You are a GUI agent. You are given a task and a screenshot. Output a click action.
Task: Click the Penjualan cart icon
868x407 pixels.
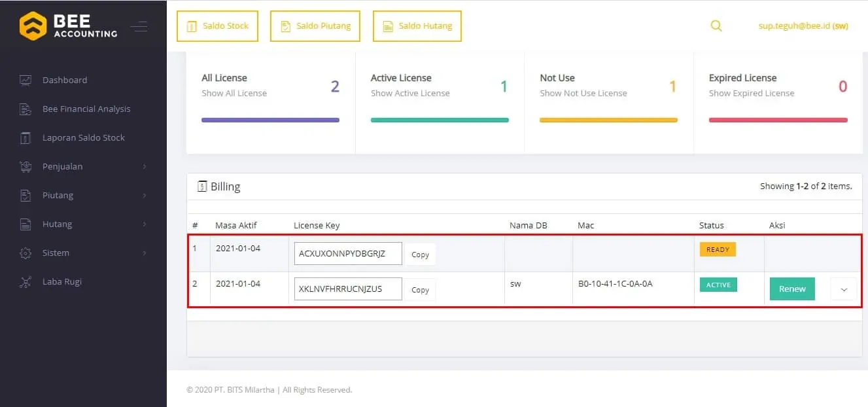click(x=26, y=166)
